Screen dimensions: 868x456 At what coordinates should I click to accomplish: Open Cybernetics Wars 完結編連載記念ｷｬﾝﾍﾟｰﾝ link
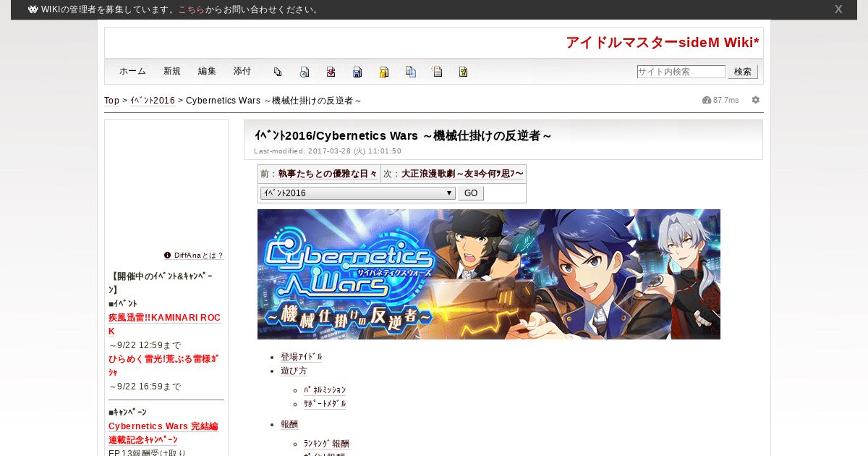163,434
